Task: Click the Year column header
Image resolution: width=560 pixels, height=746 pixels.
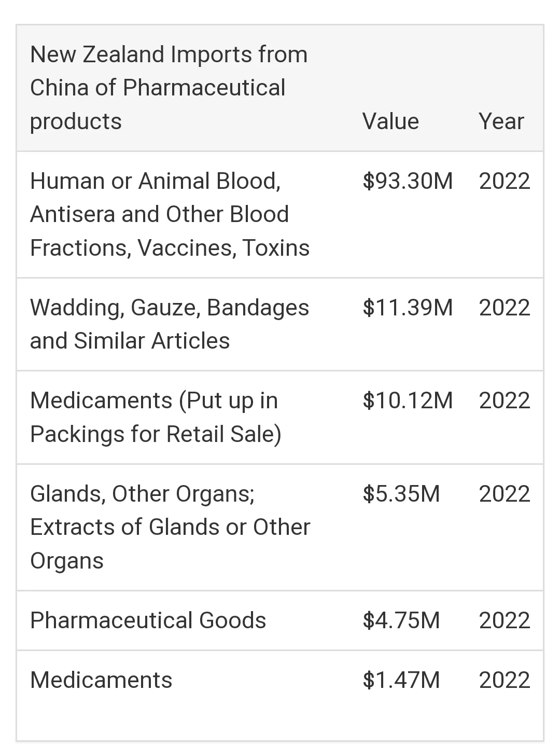Action: pyautogui.click(x=501, y=121)
